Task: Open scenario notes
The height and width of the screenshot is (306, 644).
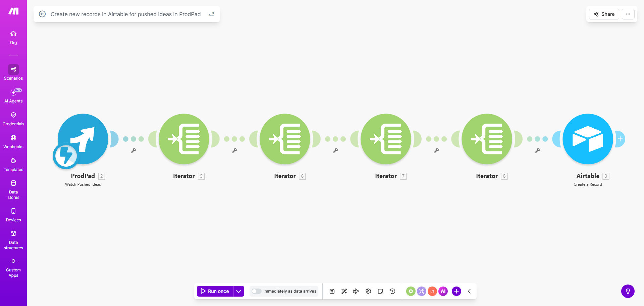Action: (380, 291)
